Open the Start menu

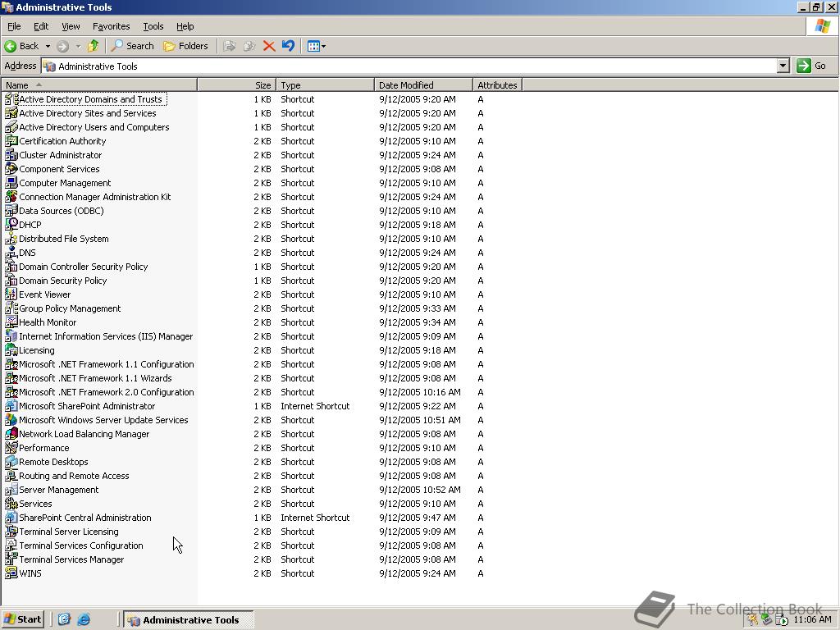click(22, 619)
